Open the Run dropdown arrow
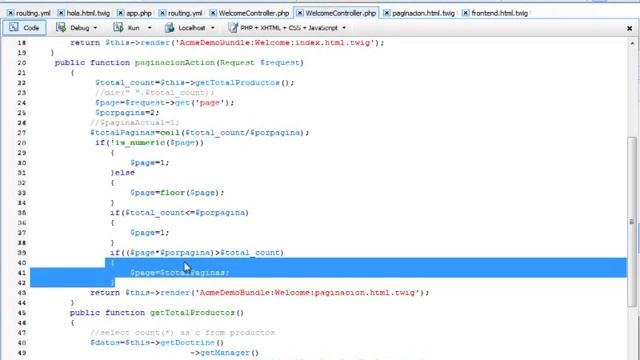The image size is (640, 360). [x=149, y=28]
